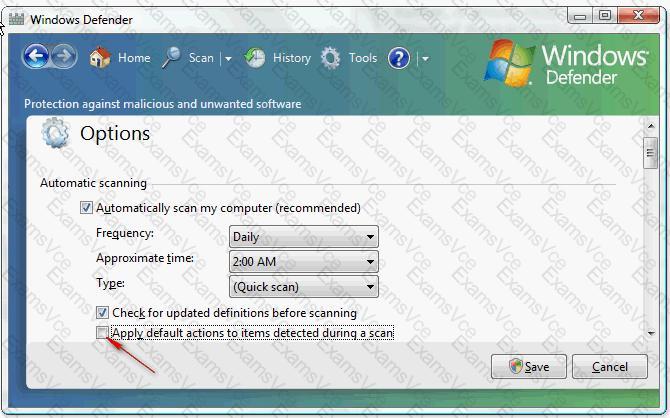Image resolution: width=670 pixels, height=418 pixels.
Task: Click the Cancel button
Action: 610,366
